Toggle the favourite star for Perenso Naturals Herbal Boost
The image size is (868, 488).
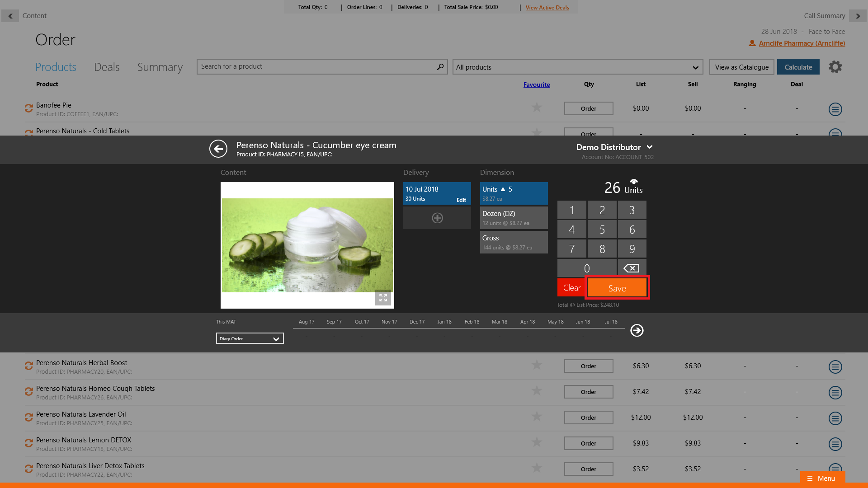point(537,365)
